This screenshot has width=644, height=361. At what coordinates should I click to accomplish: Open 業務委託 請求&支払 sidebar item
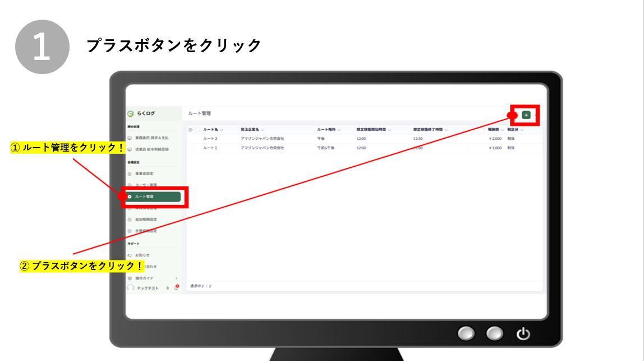[151, 138]
